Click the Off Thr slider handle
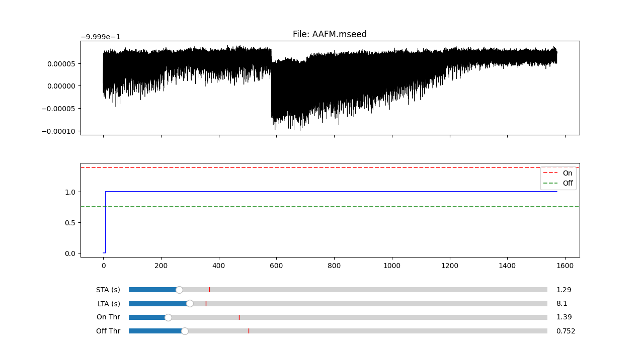 [x=185, y=331]
